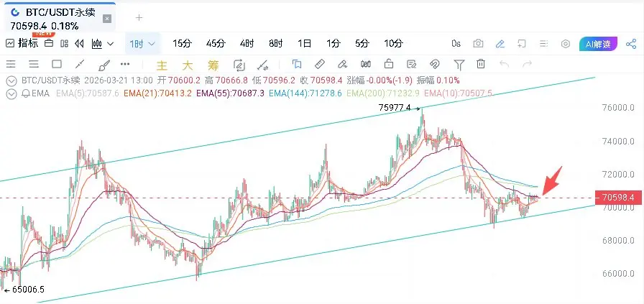644x304 pixels.
Task: Switch to the 1日 timeframe
Action: [x=304, y=43]
